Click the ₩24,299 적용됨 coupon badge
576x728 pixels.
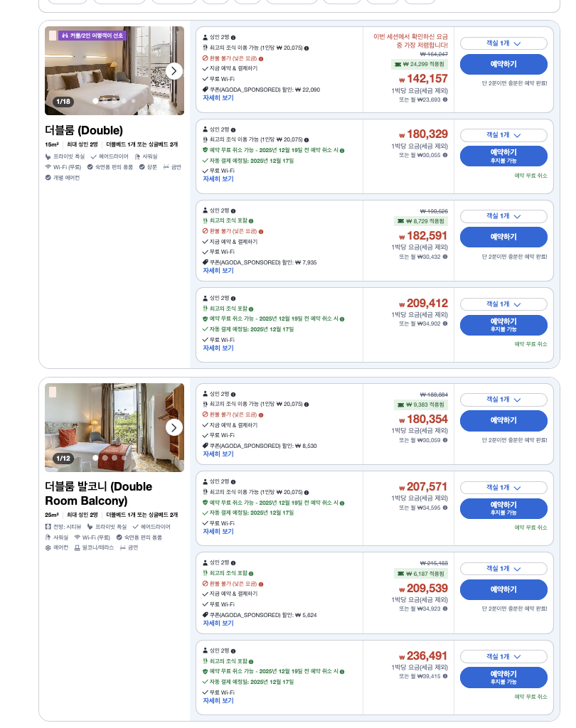420,64
